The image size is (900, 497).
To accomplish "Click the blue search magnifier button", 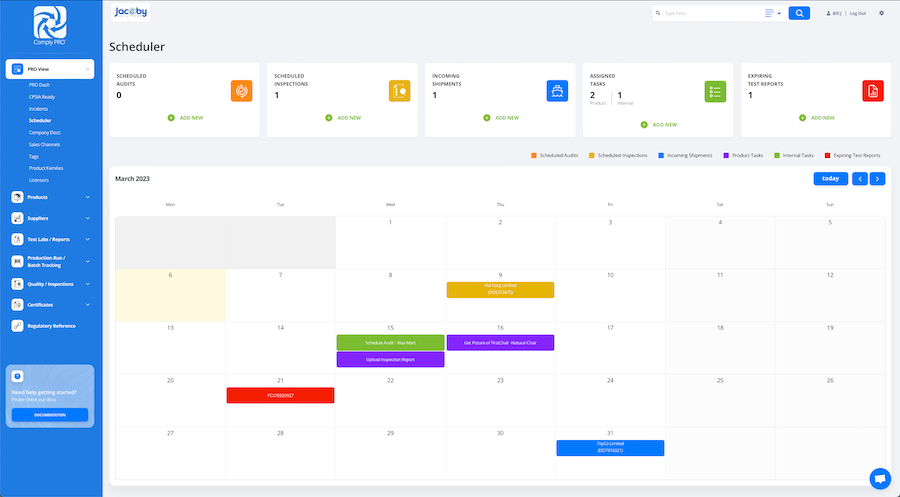I will (799, 13).
